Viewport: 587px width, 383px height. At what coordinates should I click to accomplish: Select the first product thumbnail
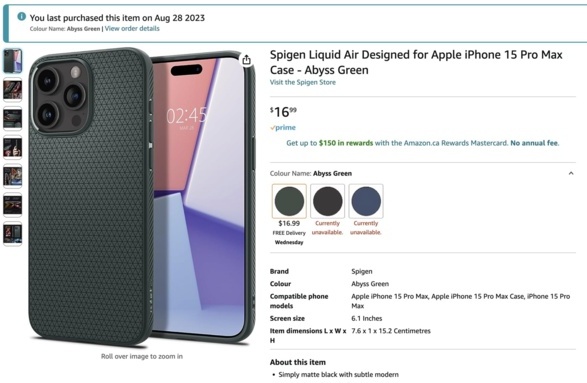coord(13,61)
